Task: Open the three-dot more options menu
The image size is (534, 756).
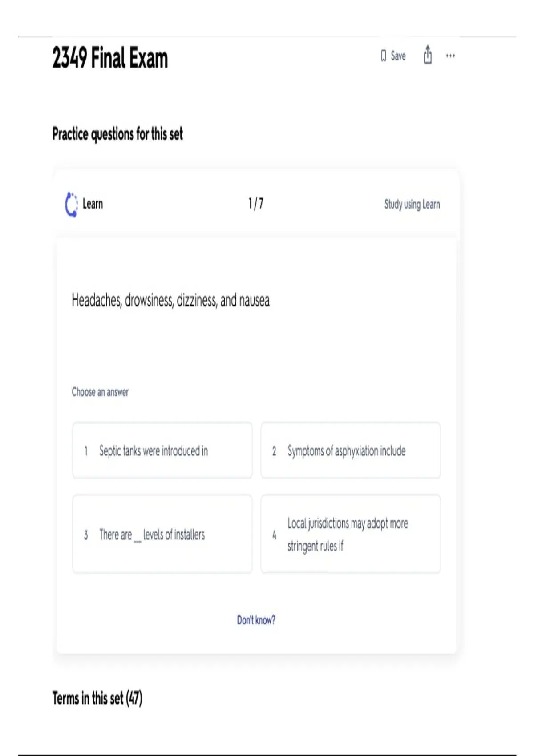Action: coord(450,56)
